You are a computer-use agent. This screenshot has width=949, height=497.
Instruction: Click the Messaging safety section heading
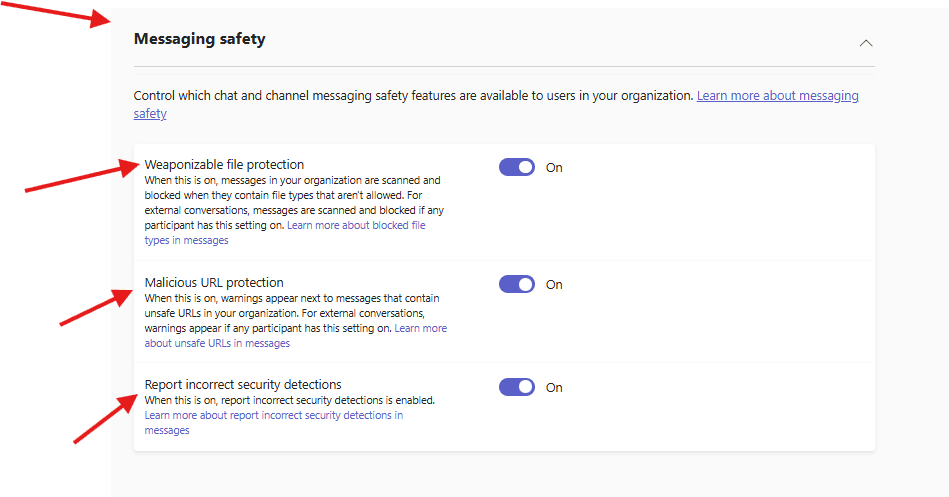pos(199,39)
